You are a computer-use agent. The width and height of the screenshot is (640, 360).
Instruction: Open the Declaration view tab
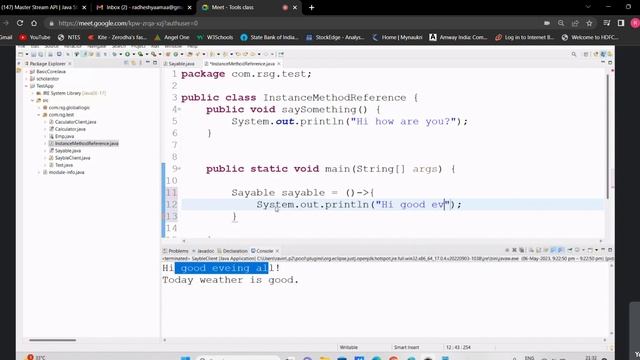tap(232, 251)
